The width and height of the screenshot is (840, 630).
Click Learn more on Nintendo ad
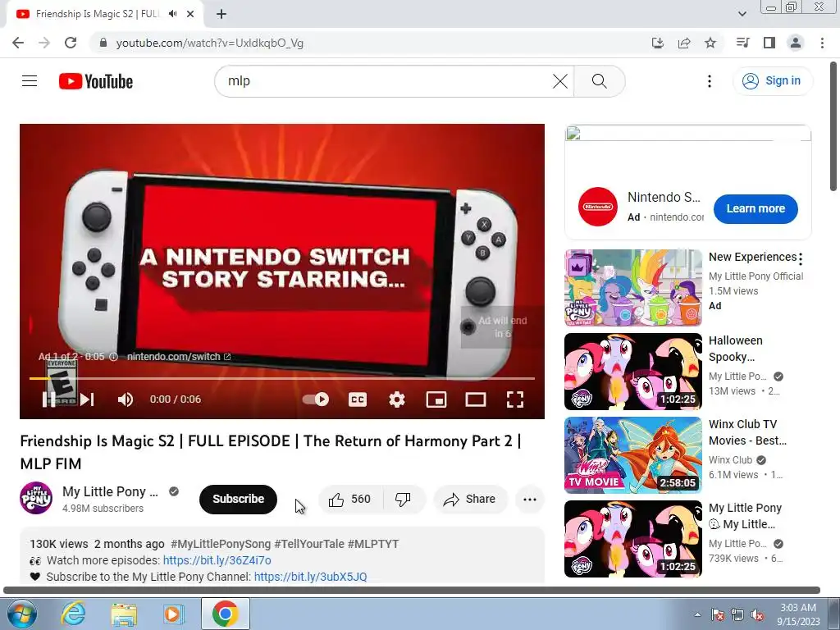pyautogui.click(x=756, y=209)
